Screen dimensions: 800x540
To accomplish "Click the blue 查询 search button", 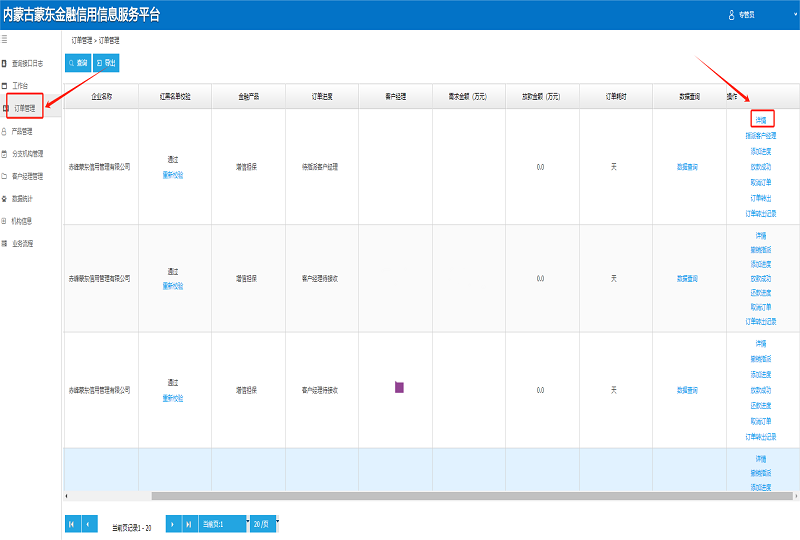I will click(x=77, y=62).
